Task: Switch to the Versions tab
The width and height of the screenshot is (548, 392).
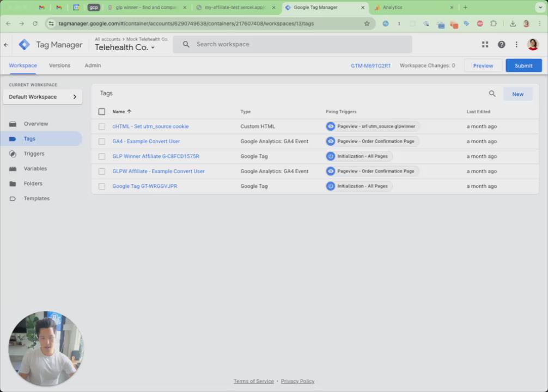Action: tap(59, 65)
